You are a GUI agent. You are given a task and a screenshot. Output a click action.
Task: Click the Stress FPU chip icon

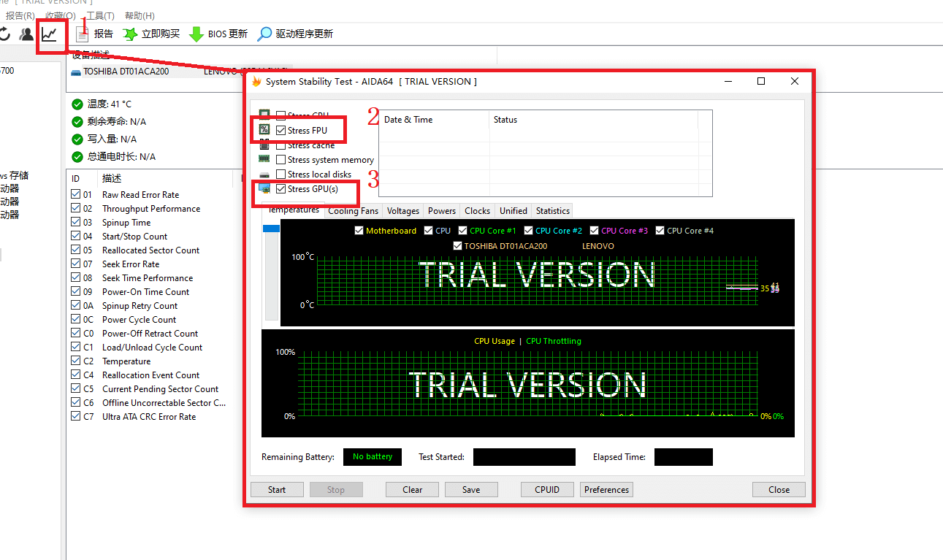(x=264, y=130)
